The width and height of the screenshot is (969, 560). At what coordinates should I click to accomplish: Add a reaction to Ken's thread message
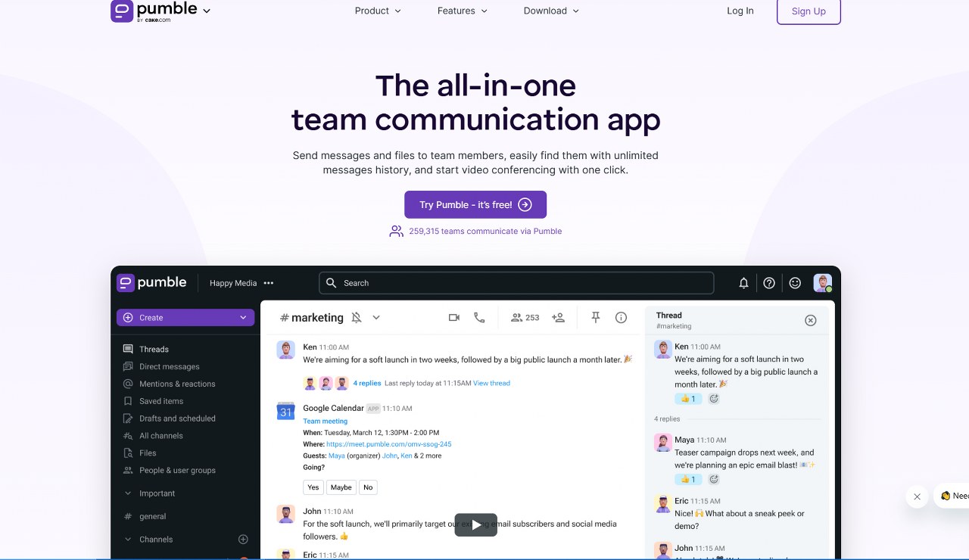[x=714, y=399]
